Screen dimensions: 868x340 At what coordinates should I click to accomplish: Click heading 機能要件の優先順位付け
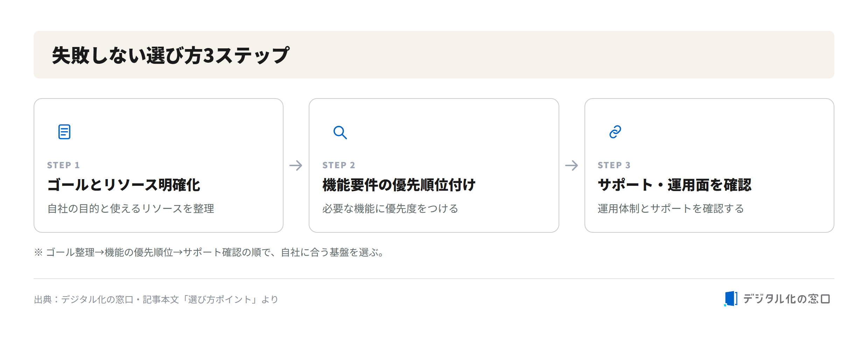pos(399,185)
